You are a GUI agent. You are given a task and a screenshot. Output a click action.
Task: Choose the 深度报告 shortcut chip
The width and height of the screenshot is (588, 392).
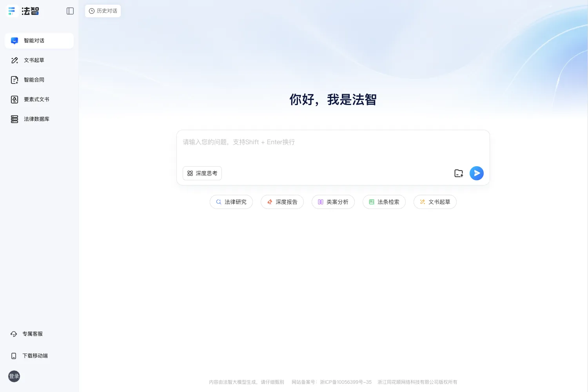point(282,202)
